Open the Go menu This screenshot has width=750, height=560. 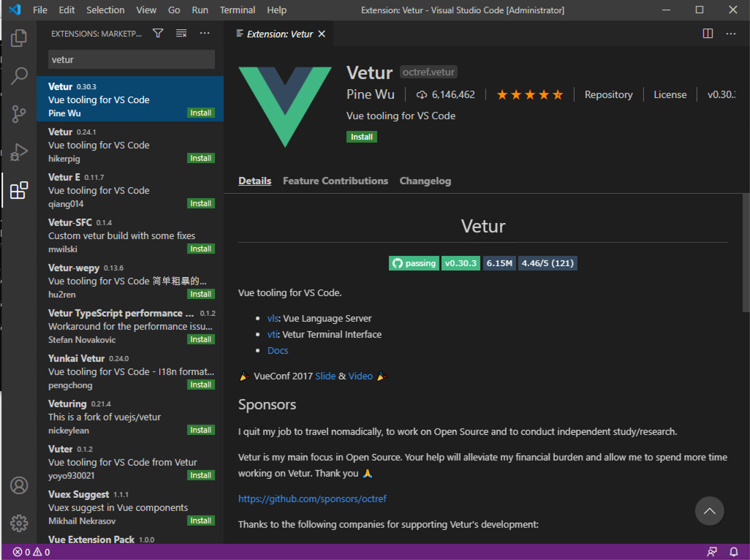coord(174,10)
